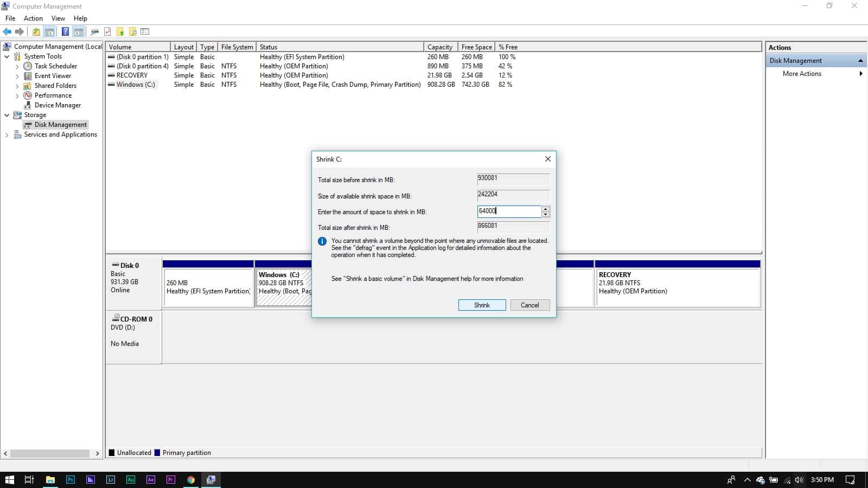Click the Forward navigation arrow icon
The image size is (868, 488).
tap(20, 31)
